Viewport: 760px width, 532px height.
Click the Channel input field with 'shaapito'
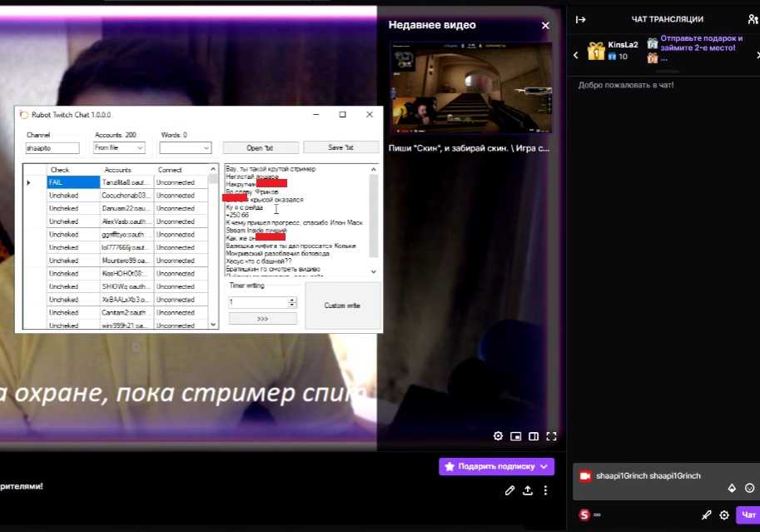point(52,148)
